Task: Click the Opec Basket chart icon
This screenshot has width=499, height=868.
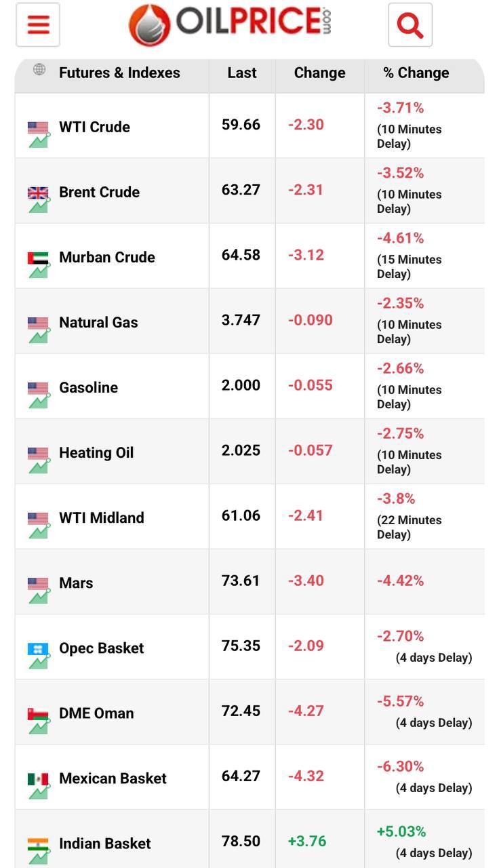Action: (x=38, y=655)
